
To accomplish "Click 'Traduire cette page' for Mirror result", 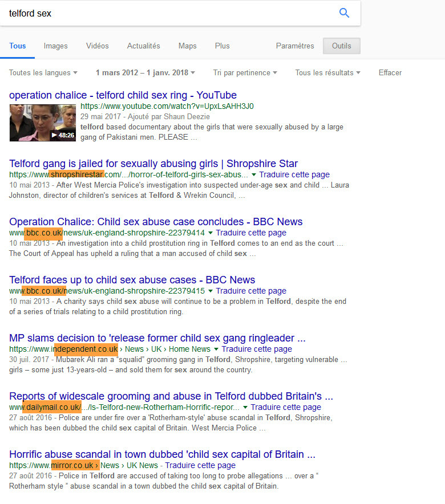I will [x=200, y=465].
